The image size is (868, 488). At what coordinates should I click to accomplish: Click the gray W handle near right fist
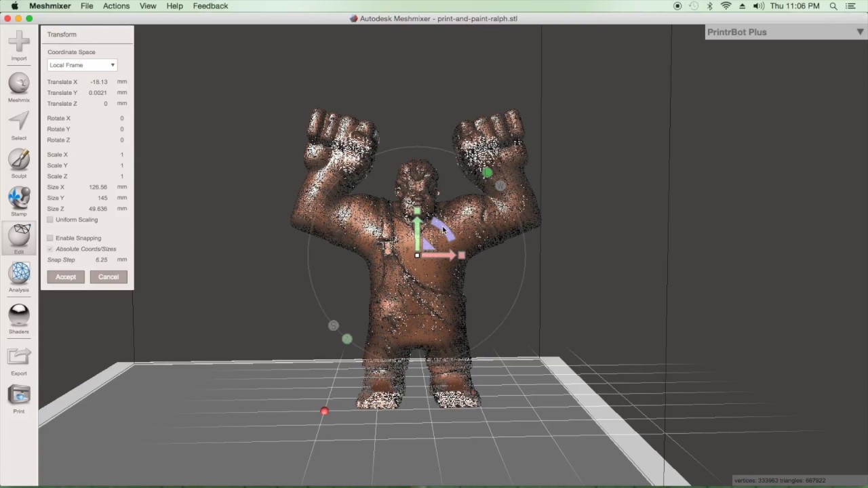coord(500,185)
